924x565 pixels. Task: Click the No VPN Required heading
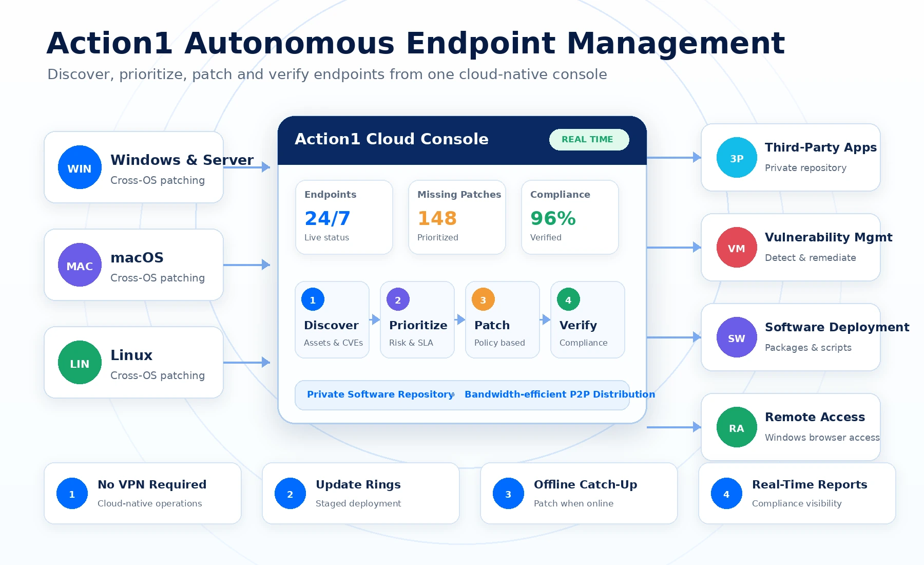pos(152,485)
